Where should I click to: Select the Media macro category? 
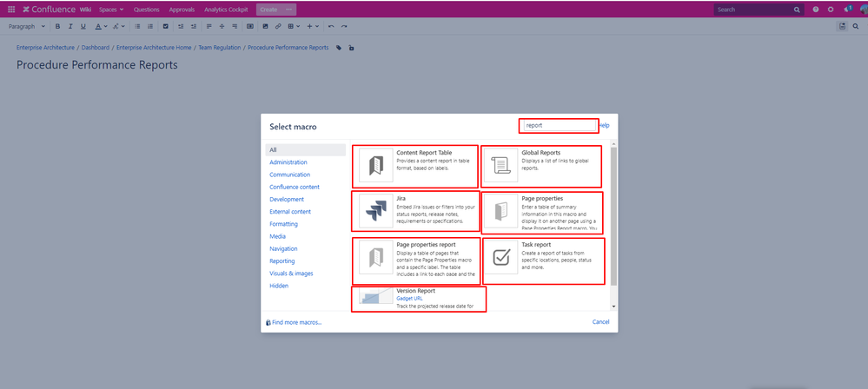[277, 236]
